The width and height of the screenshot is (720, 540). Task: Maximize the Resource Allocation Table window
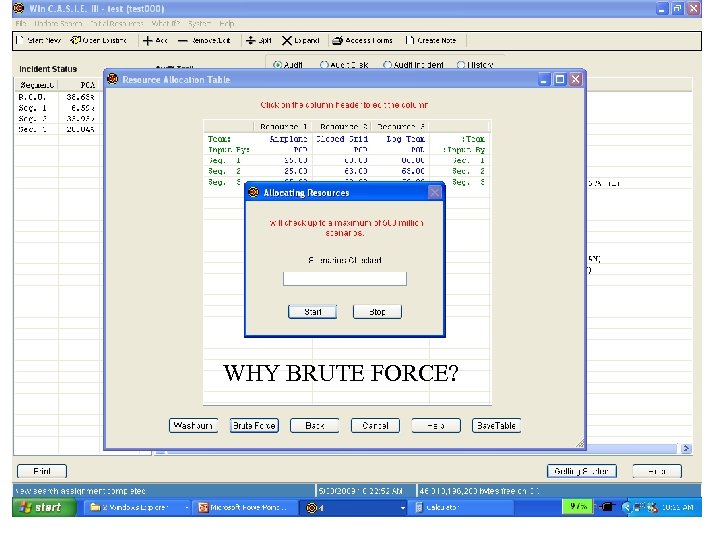pos(560,79)
